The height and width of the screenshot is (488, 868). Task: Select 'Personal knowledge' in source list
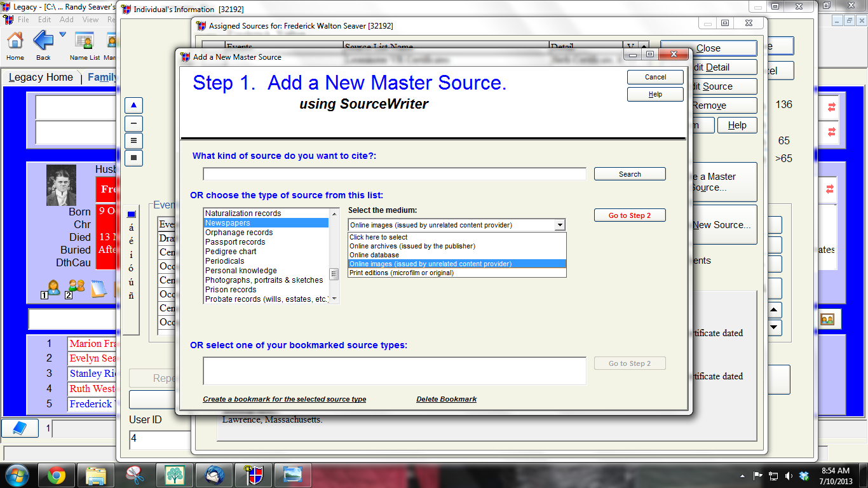pyautogui.click(x=266, y=271)
